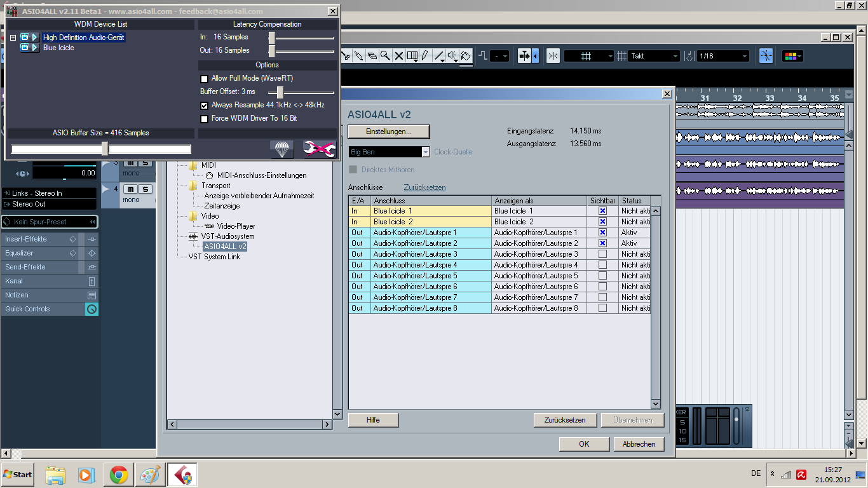The height and width of the screenshot is (488, 868).
Task: Click the Quick Controls circle icon
Action: click(92, 309)
